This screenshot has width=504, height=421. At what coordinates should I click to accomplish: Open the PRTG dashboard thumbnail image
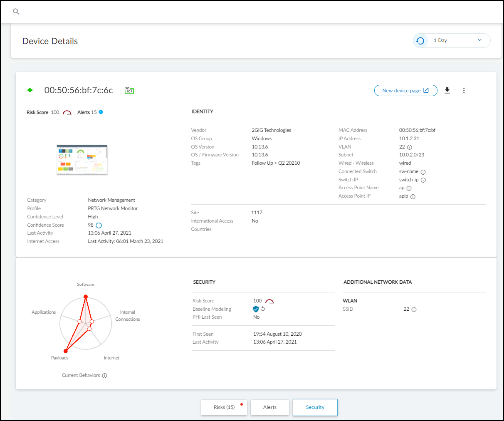(82, 160)
